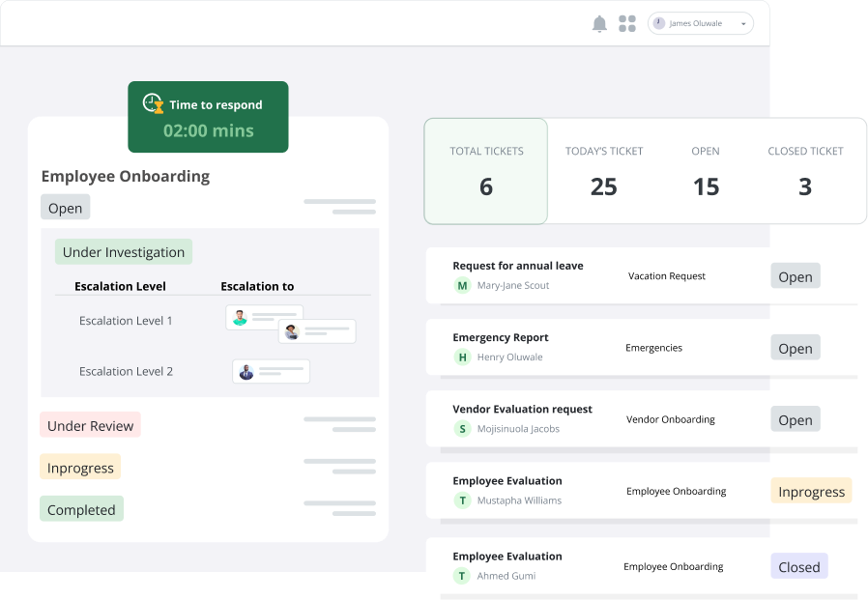868x600 pixels.
Task: Open the James Oluwale user dropdown
Action: pos(700,24)
